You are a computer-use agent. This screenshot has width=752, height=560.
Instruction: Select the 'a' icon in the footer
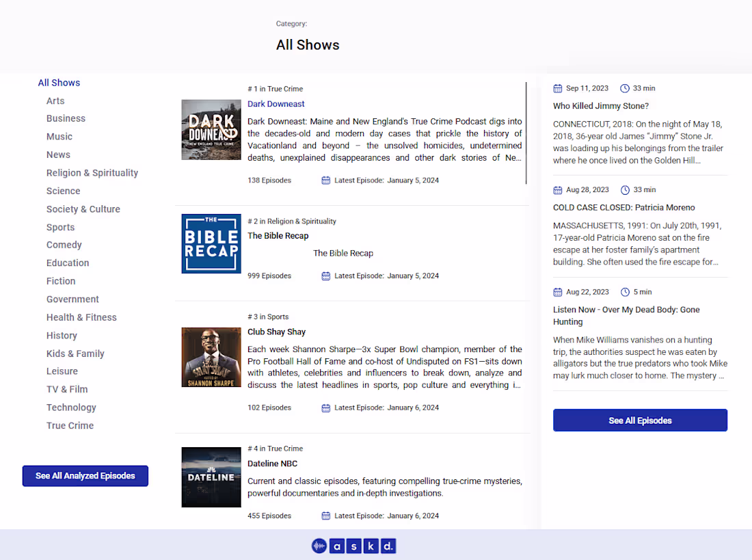337,546
